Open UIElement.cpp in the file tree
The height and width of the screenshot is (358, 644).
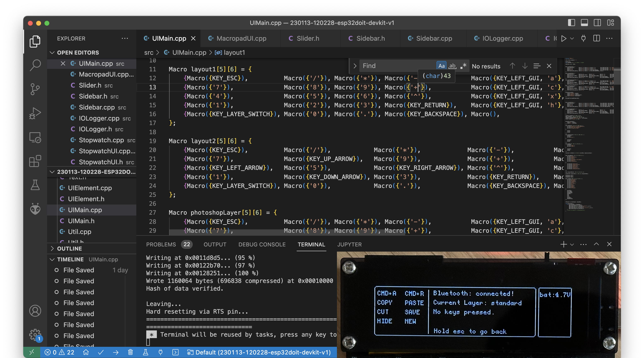(90, 188)
